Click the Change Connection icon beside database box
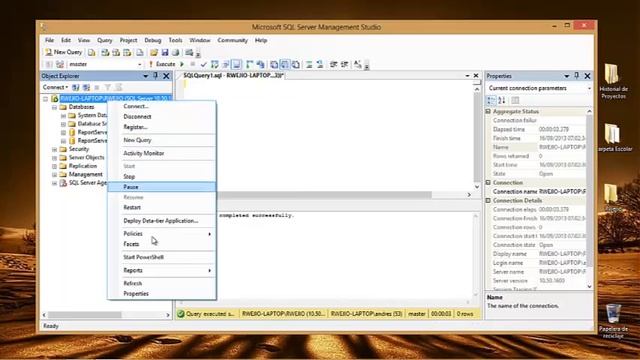This screenshot has width=640, height=360. (60, 64)
